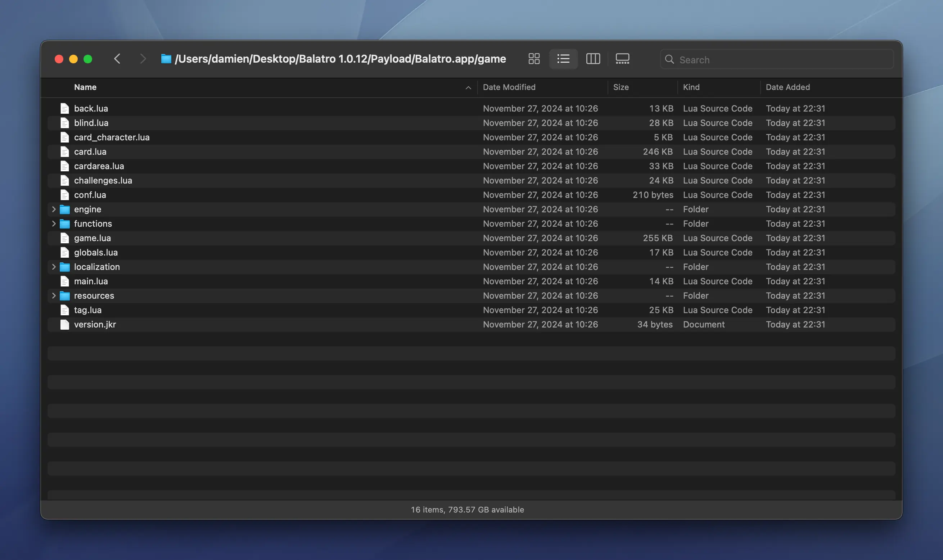Image resolution: width=943 pixels, height=560 pixels.
Task: Click the file name back.lua
Action: tap(91, 108)
